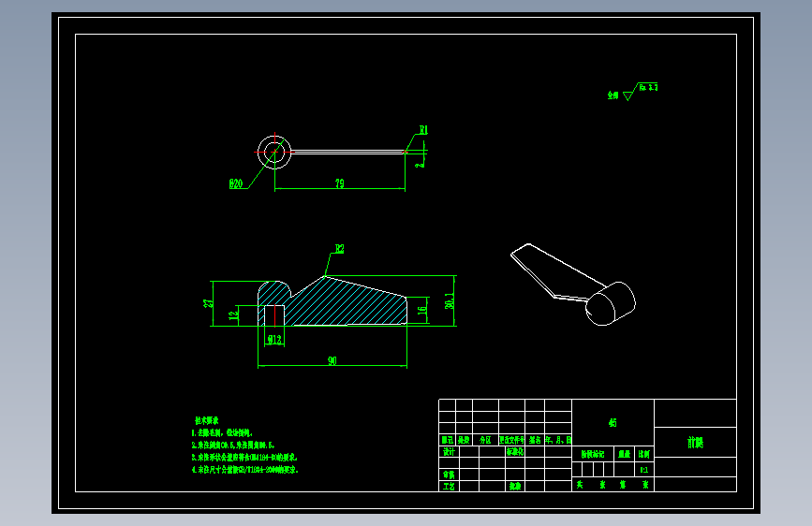Click the cyan hatched section area

347,305
